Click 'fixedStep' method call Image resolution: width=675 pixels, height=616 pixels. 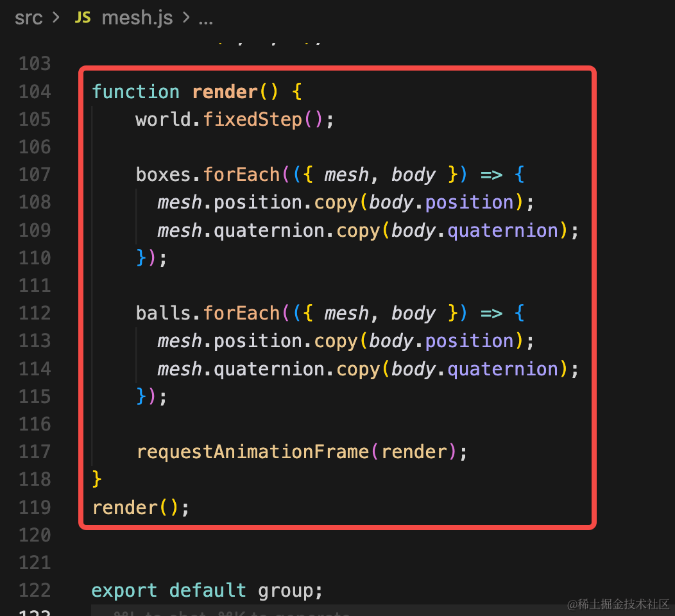pyautogui.click(x=253, y=119)
